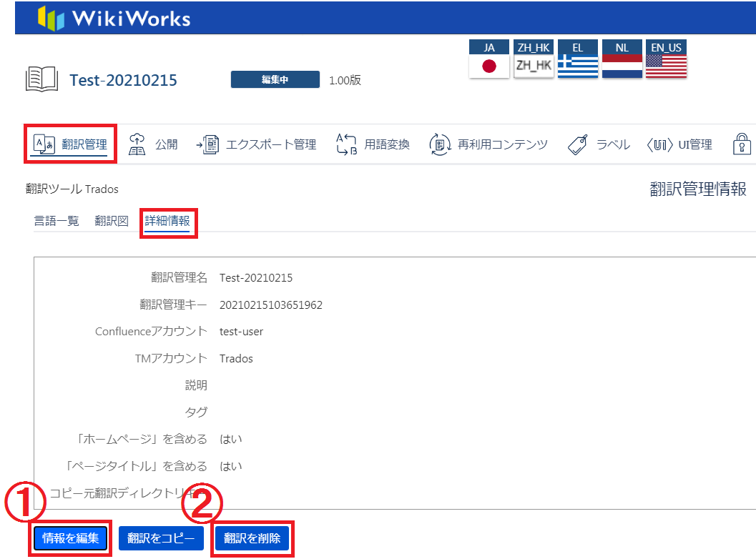Open 再利用コンテンツ reusable content
The image size is (756, 559).
(489, 144)
